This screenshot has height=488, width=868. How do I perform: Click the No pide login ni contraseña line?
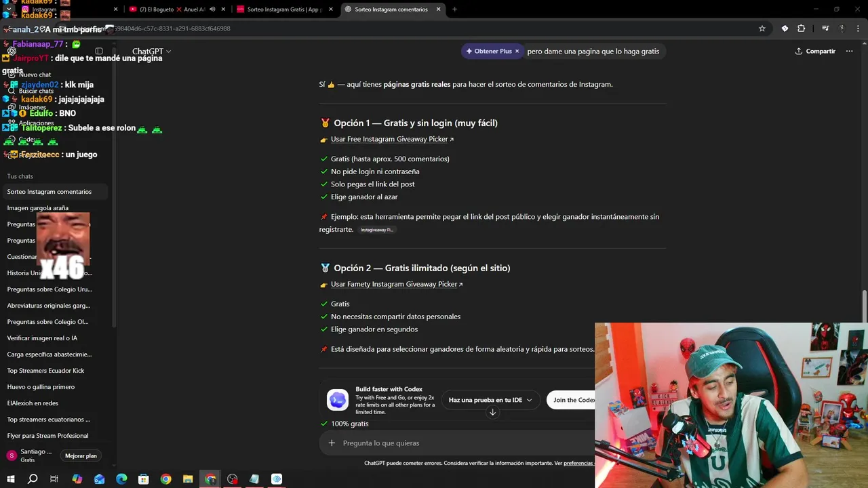[x=375, y=171]
